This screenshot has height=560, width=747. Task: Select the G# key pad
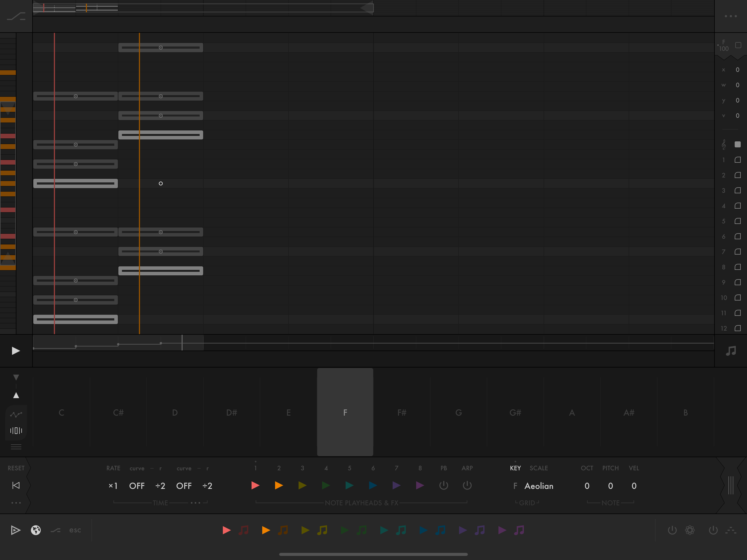pyautogui.click(x=515, y=412)
